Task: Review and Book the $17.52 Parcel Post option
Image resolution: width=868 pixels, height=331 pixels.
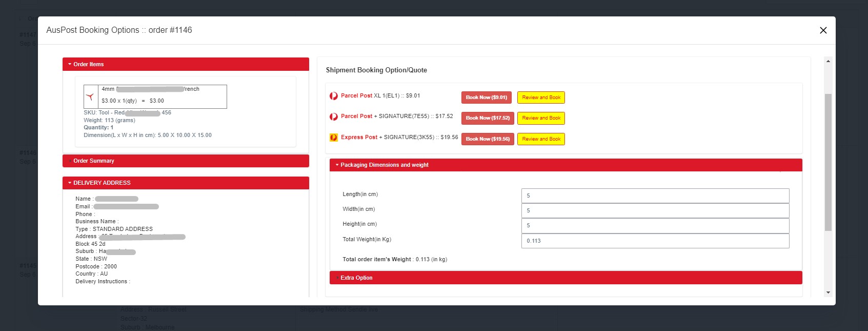Action: [541, 118]
